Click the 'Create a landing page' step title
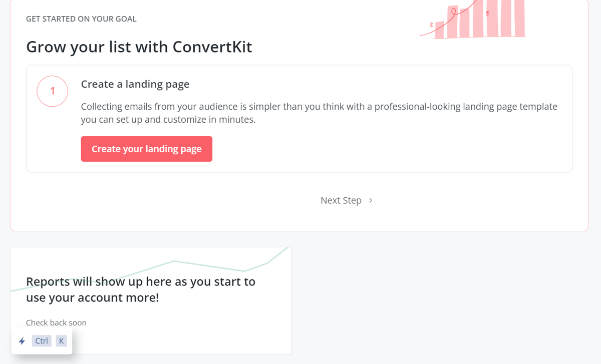The width and height of the screenshot is (601, 364). point(135,84)
